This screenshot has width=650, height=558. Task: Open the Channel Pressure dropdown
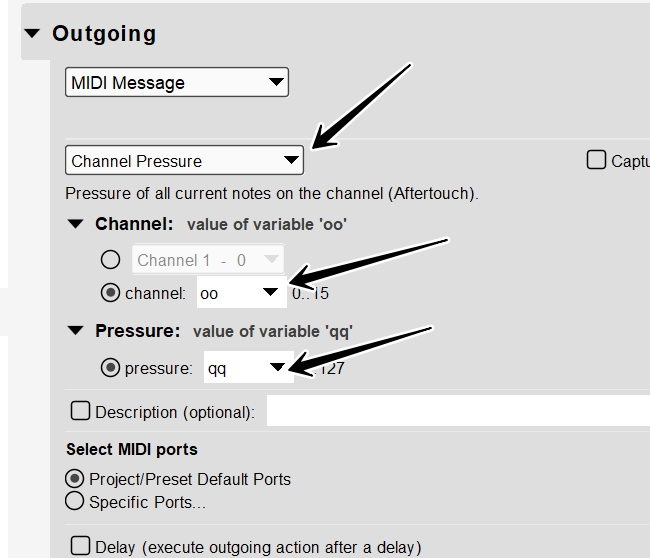pos(185,160)
